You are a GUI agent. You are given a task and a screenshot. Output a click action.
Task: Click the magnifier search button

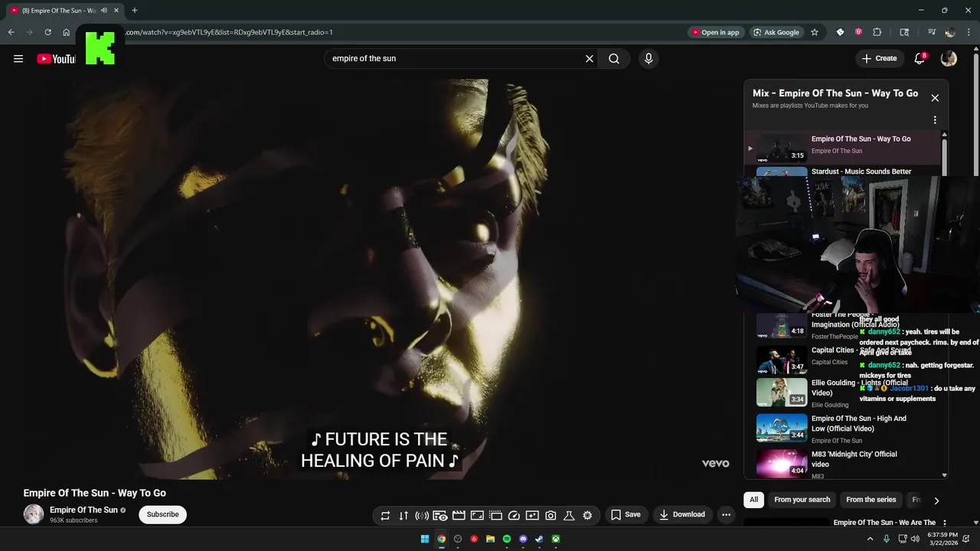click(614, 59)
